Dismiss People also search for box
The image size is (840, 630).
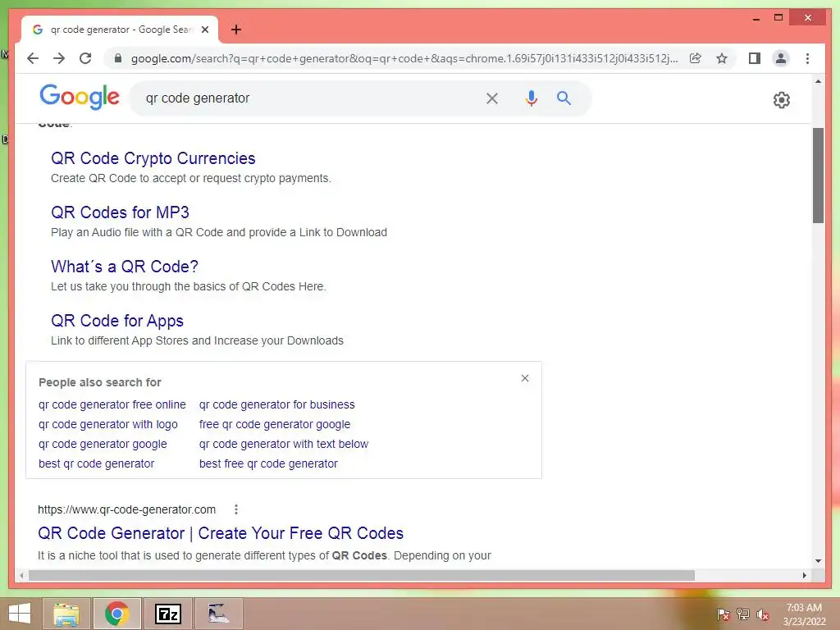coord(525,378)
